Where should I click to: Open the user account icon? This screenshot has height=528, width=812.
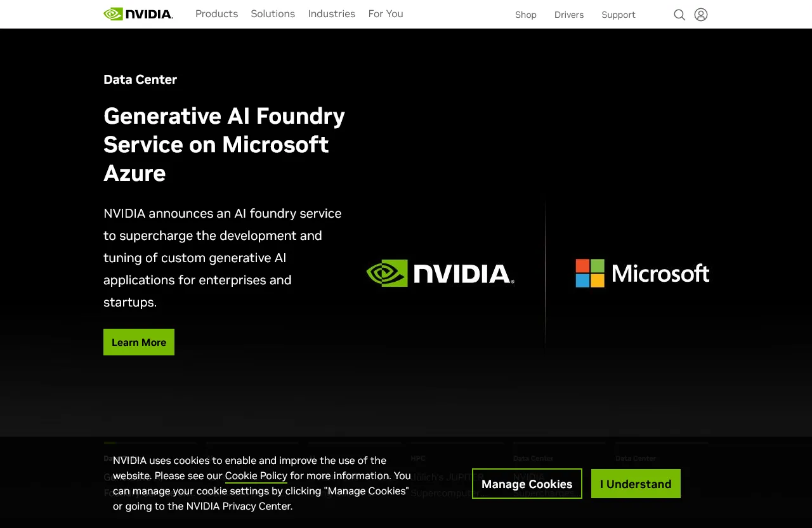[701, 15]
